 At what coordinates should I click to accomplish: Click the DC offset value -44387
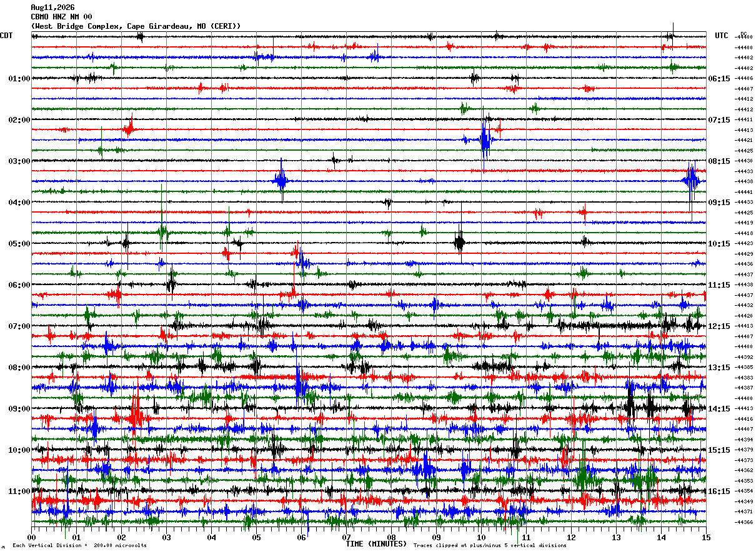(744, 388)
